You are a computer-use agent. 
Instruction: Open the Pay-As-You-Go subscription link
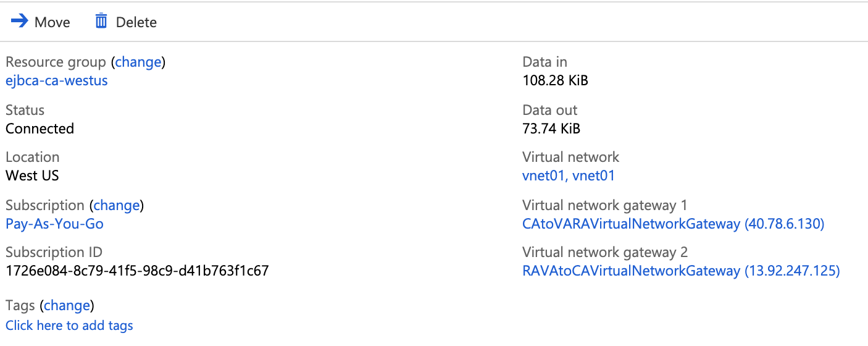54,224
